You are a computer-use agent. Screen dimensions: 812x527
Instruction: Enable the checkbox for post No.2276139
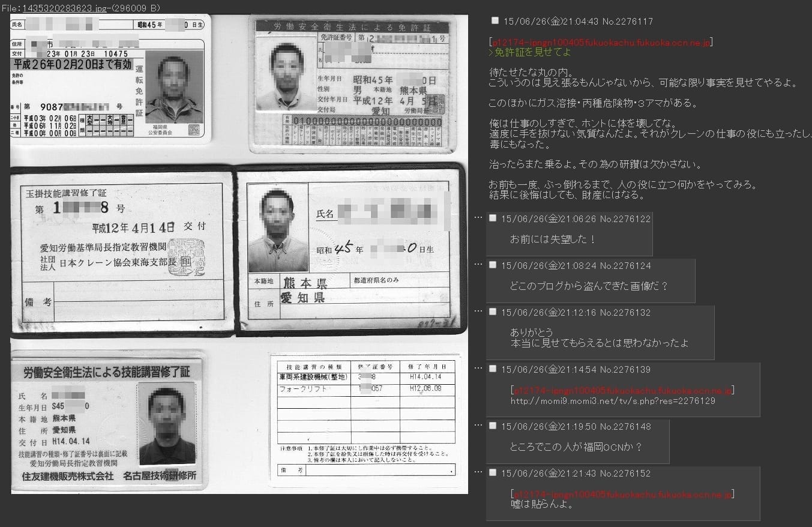pyautogui.click(x=493, y=369)
